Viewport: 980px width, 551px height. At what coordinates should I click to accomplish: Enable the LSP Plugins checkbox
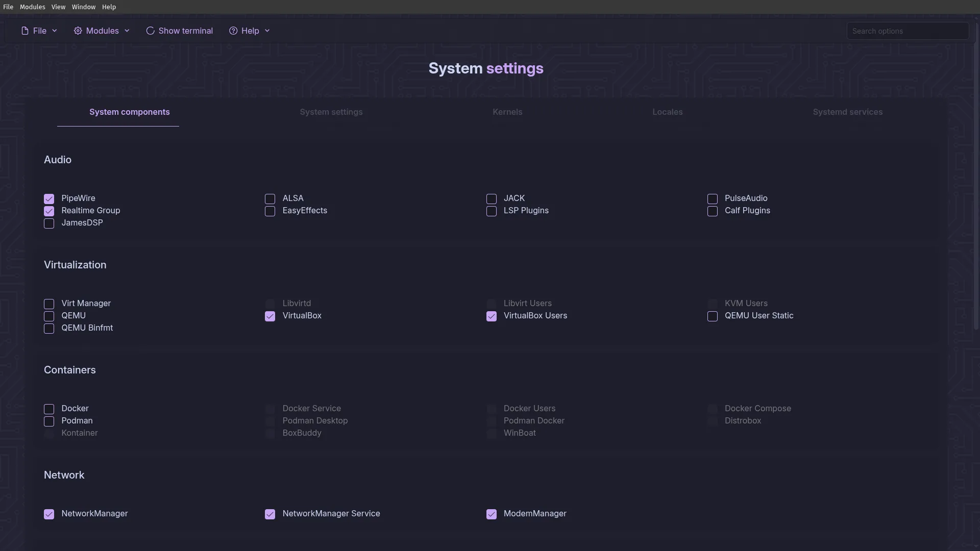pos(492,211)
